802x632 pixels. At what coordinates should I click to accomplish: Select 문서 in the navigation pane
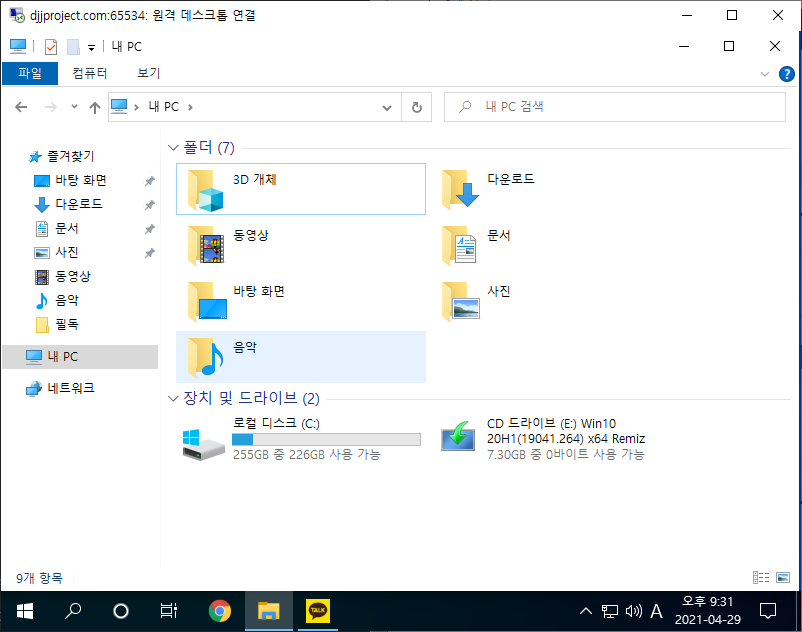[x=67, y=229]
